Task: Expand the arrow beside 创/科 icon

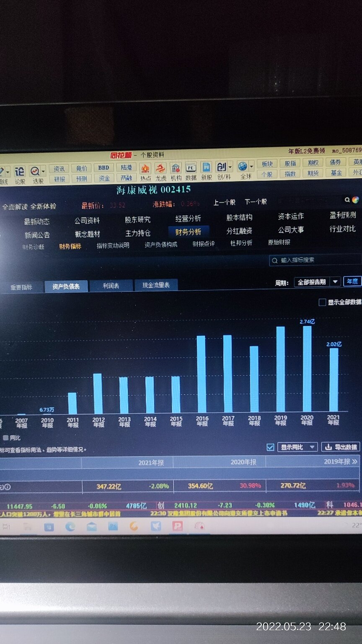Action: (x=230, y=167)
